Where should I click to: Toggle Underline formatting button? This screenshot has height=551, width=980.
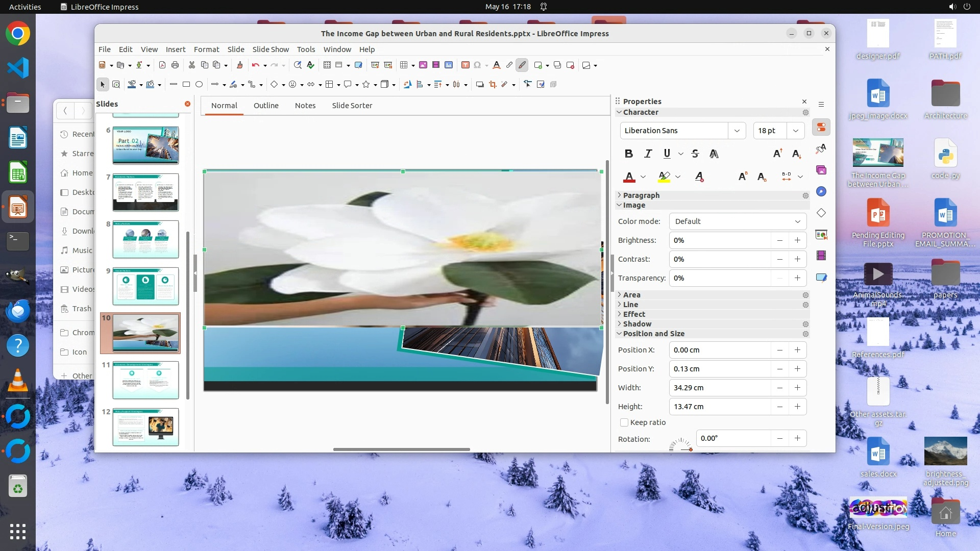(667, 154)
